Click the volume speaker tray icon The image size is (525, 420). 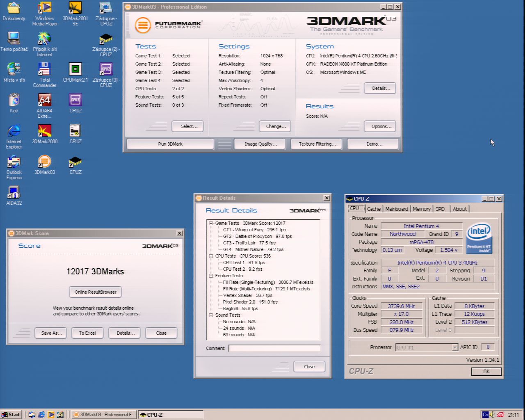tap(493, 415)
